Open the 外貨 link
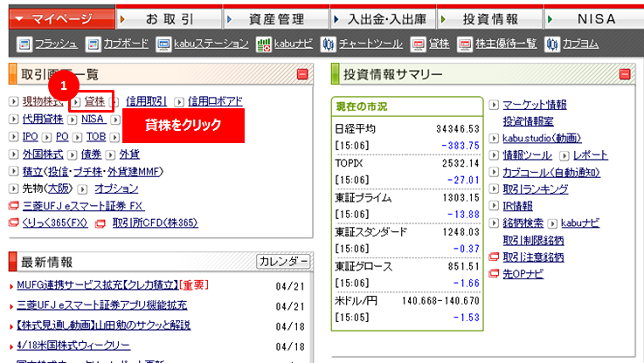The width and height of the screenshot is (644, 363). click(129, 154)
